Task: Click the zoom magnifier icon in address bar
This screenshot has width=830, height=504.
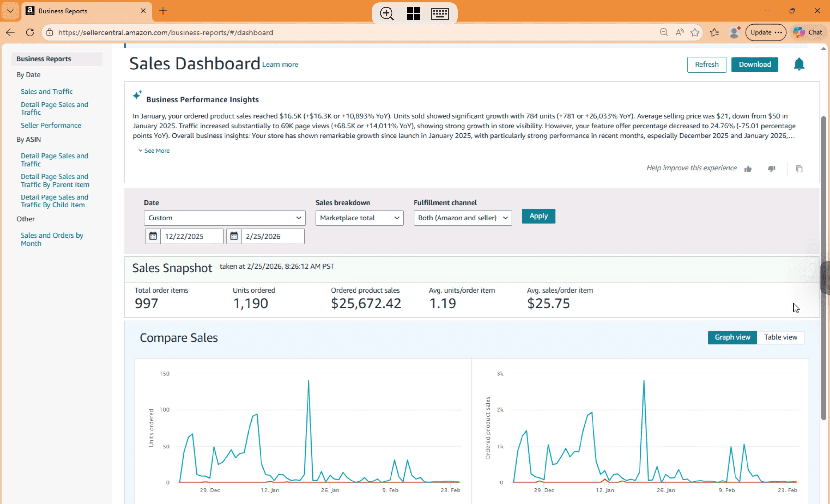Action: point(664,32)
